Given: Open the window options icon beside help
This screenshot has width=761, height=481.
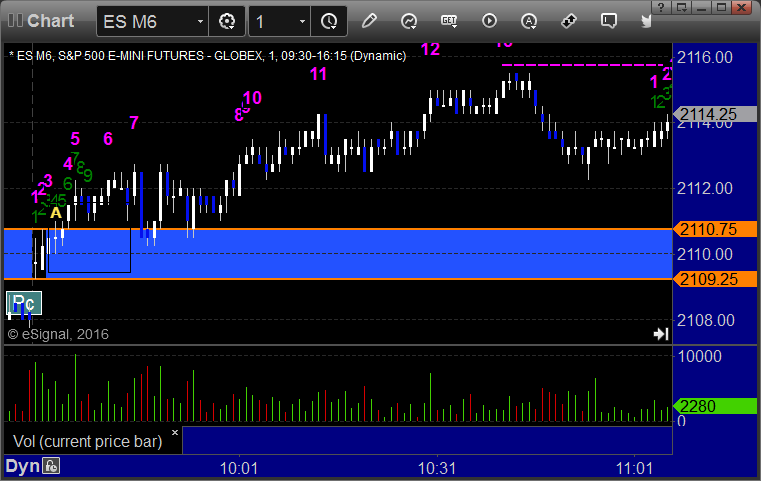Looking at the screenshot, I should [x=681, y=7].
